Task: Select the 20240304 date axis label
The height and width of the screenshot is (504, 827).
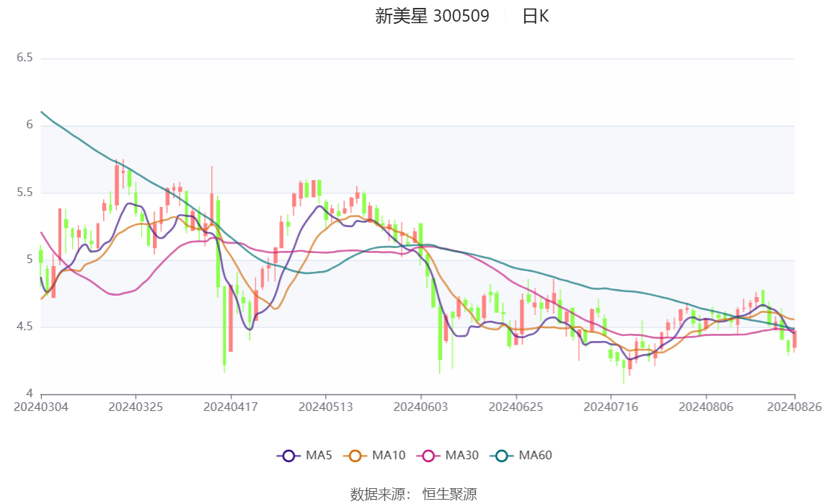Action: (x=41, y=407)
